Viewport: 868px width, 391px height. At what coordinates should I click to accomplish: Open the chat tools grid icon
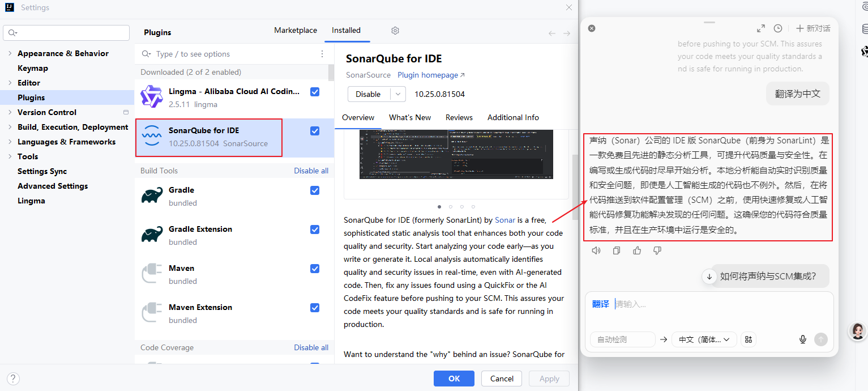click(x=749, y=339)
